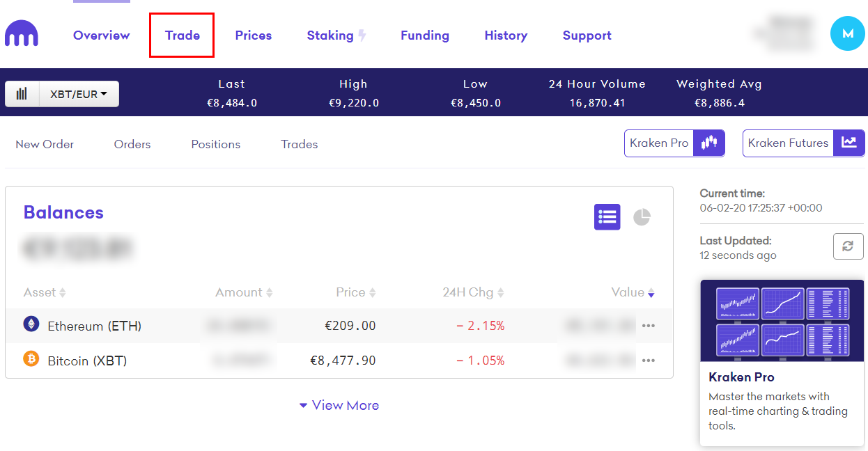The height and width of the screenshot is (451, 868).
Task: Select the New Order link
Action: tap(45, 145)
